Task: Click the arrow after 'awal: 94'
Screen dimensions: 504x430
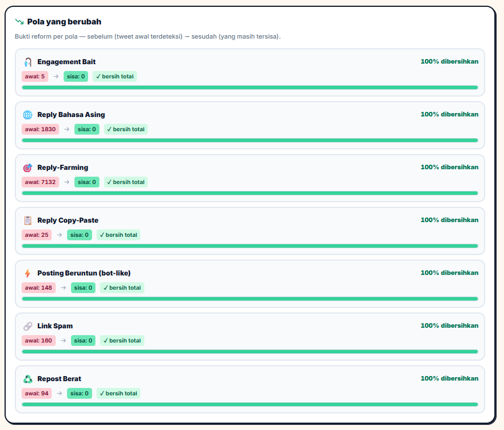Action: 60,394
